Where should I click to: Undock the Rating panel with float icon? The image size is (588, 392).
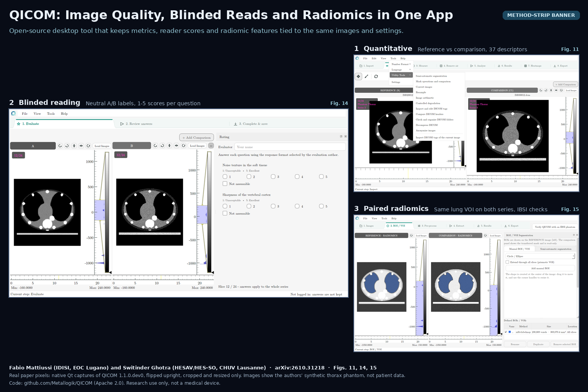[x=341, y=136]
